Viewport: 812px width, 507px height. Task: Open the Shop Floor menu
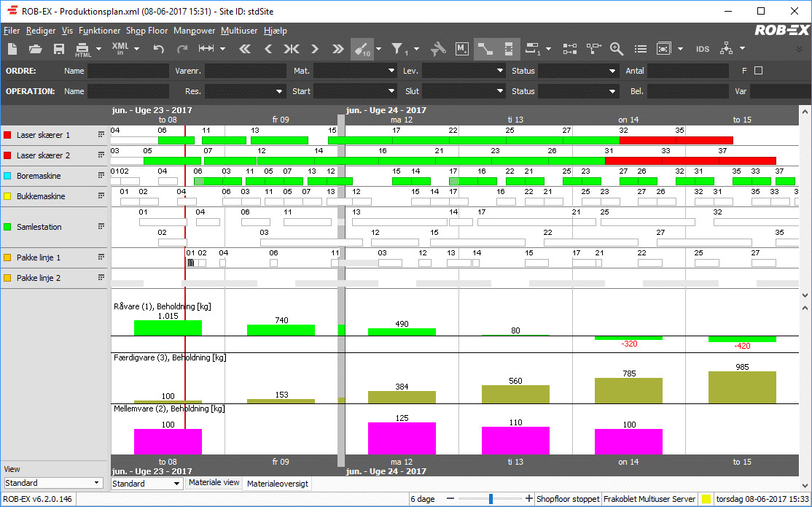(147, 31)
